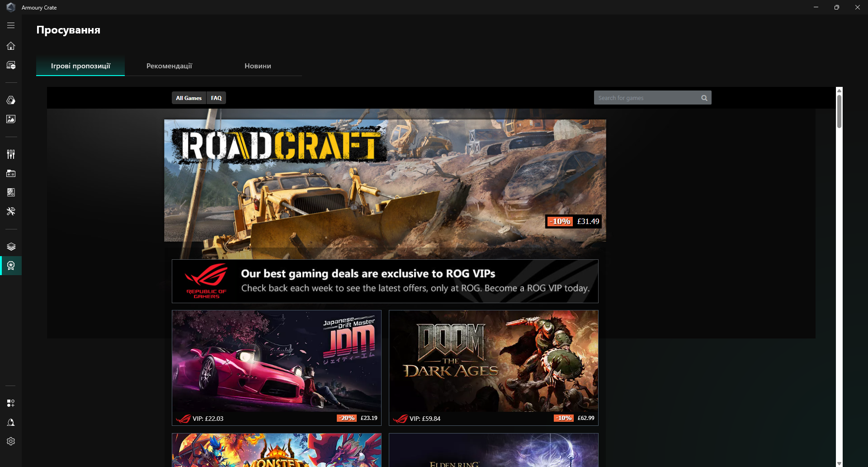Open the GameVisual picture icon
This screenshot has height=467, width=868.
click(x=11, y=119)
